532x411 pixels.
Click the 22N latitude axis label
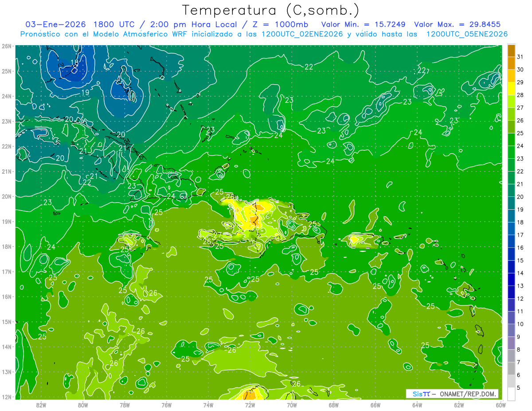tap(7, 146)
